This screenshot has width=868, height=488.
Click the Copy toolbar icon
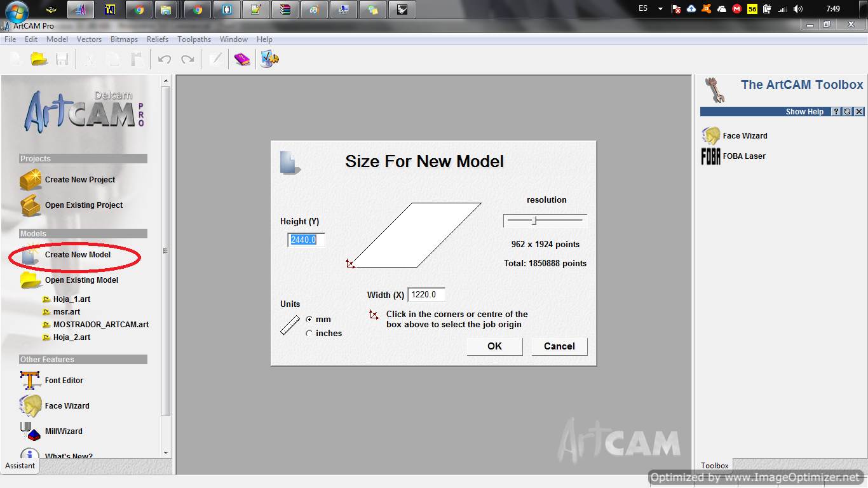click(113, 59)
